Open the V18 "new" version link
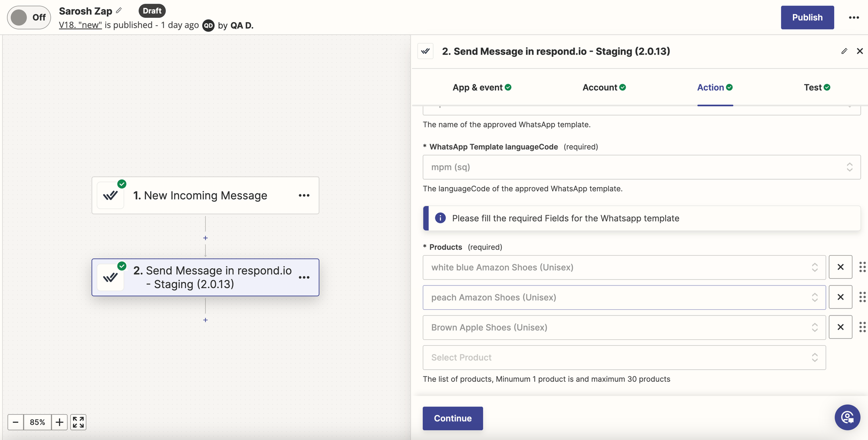Screen dimensions: 868x440 (x=80, y=25)
